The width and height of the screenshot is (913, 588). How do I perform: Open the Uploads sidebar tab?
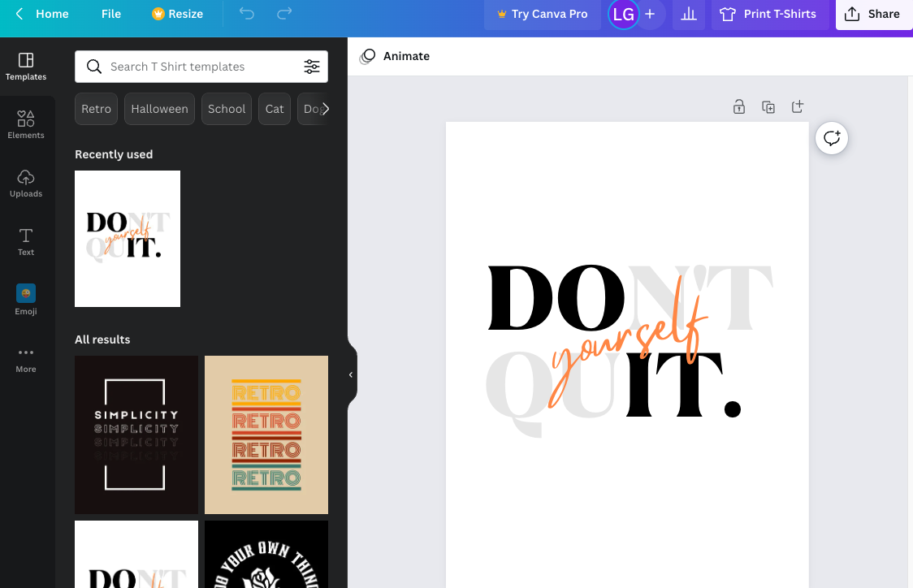26,184
